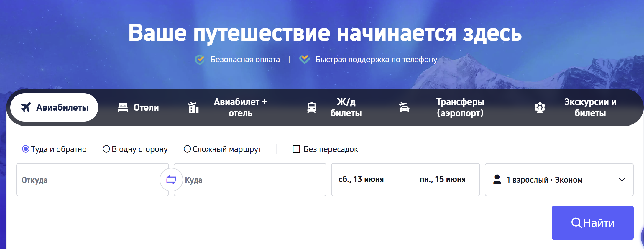
Task: Click the passenger person icon
Action: 497,179
